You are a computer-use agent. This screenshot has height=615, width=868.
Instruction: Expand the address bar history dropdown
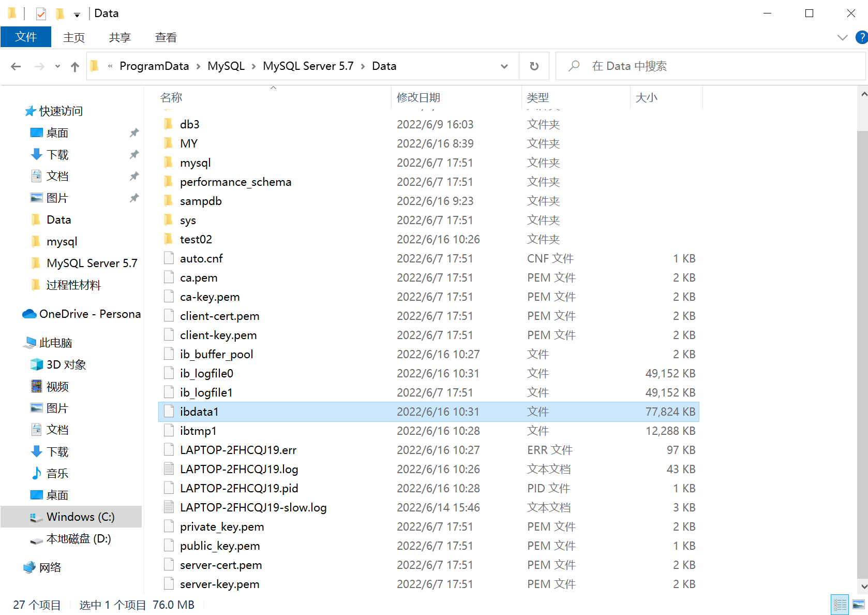pyautogui.click(x=504, y=66)
